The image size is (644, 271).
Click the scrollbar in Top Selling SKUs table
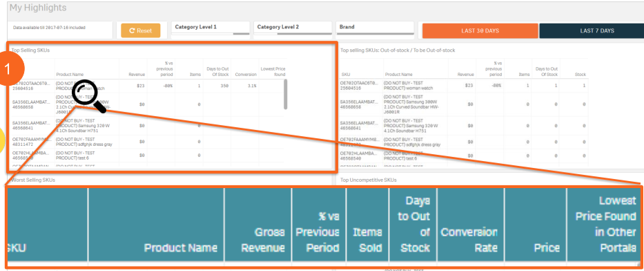pyautogui.click(x=286, y=95)
